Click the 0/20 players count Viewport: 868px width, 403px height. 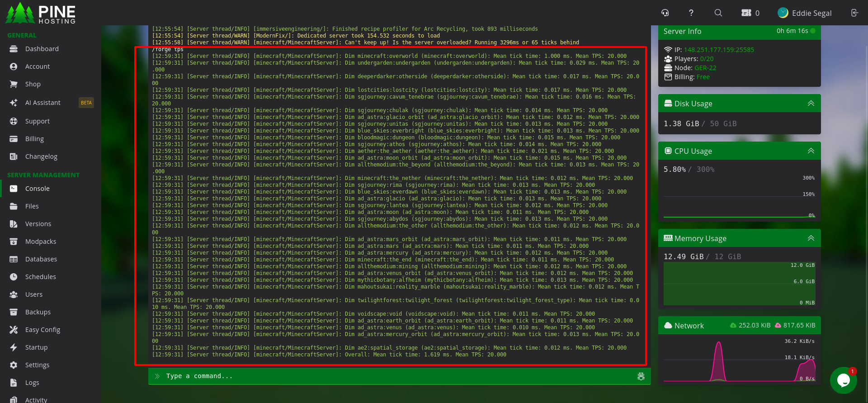pyautogui.click(x=707, y=59)
